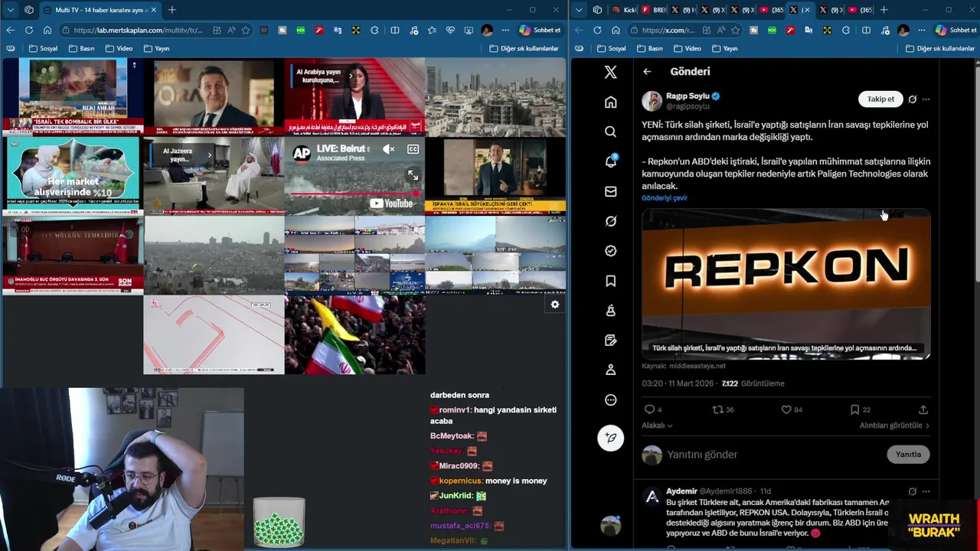Open tab search chevron in X window

tap(579, 10)
